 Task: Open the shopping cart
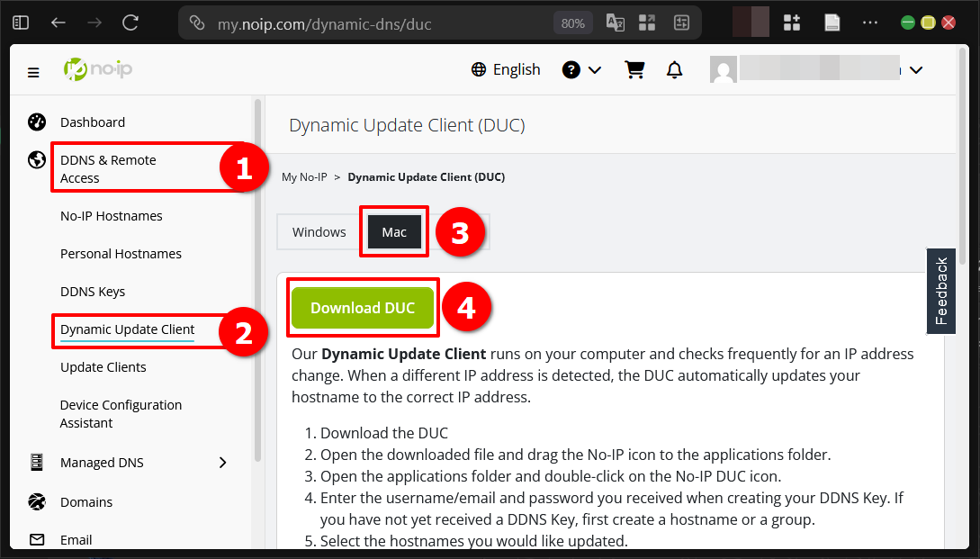tap(634, 69)
